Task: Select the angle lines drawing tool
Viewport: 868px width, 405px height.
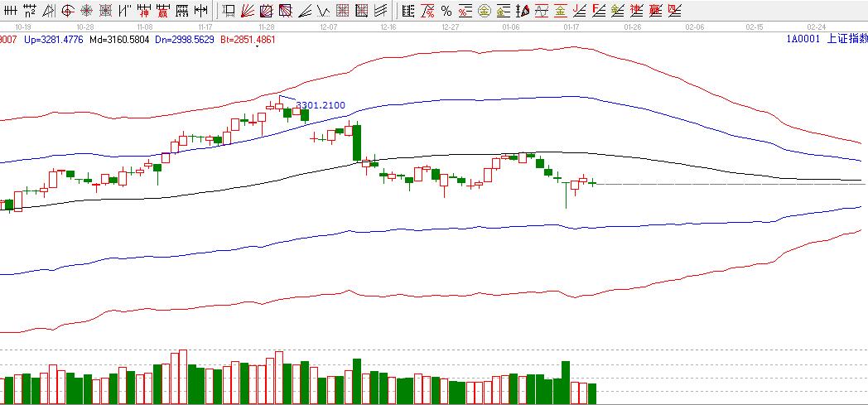Action: (x=303, y=11)
